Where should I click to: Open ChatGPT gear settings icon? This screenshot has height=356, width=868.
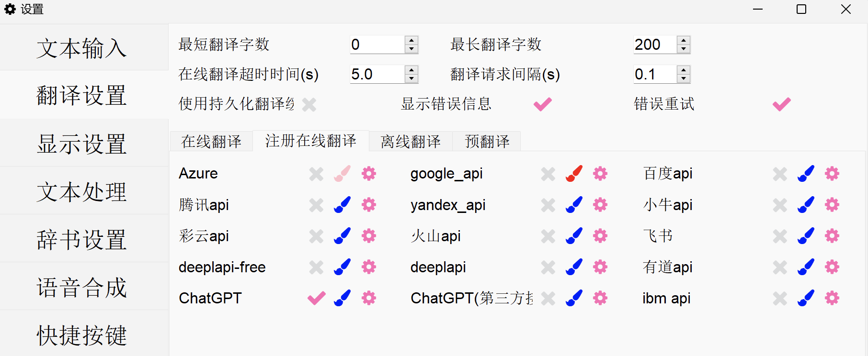point(369,298)
